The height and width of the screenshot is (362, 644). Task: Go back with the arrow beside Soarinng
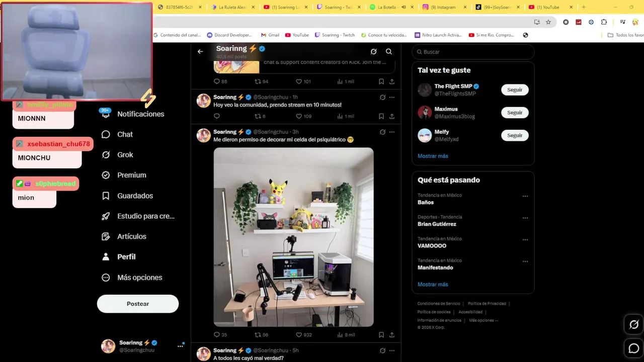tap(200, 51)
